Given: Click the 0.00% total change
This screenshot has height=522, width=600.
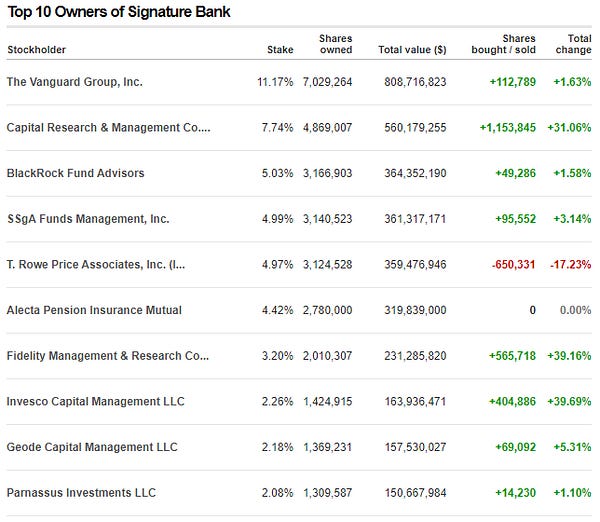Looking at the screenshot, I should pos(576,310).
